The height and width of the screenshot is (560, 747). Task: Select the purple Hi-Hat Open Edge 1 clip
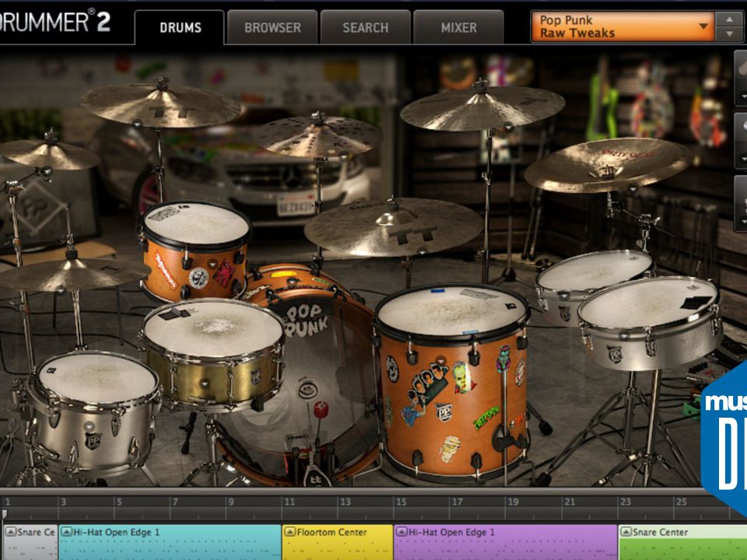pyautogui.click(x=506, y=542)
